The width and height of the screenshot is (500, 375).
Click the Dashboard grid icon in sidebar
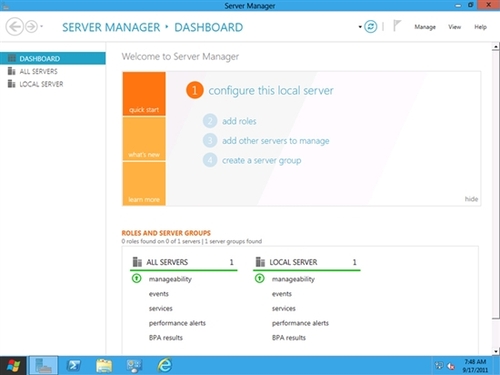click(x=12, y=58)
